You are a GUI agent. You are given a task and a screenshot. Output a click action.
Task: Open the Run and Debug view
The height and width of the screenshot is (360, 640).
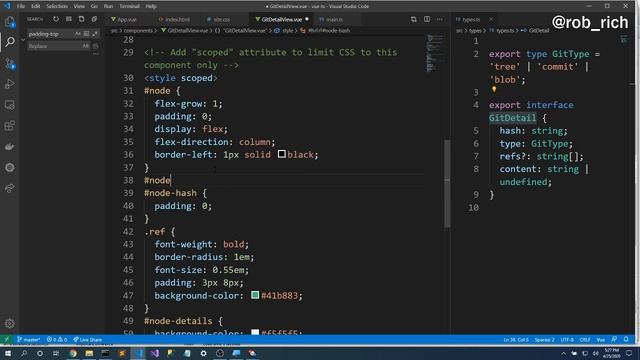click(10, 84)
